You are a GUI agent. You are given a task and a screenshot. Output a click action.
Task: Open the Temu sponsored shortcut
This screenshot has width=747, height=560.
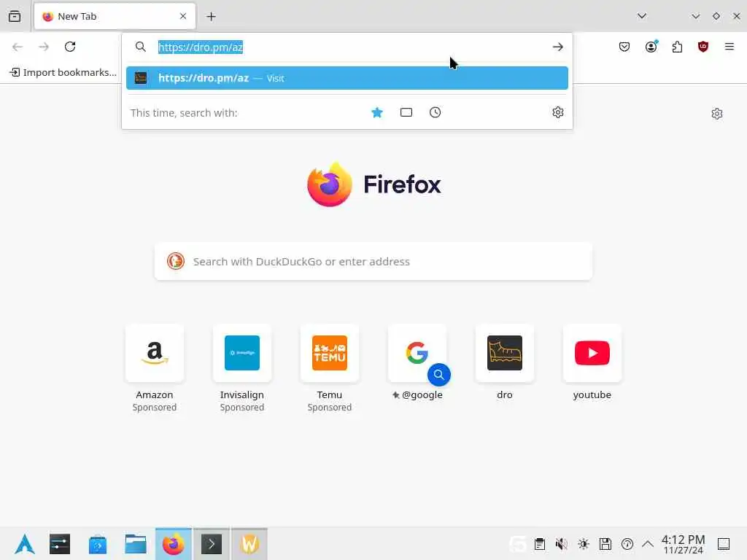pyautogui.click(x=330, y=354)
